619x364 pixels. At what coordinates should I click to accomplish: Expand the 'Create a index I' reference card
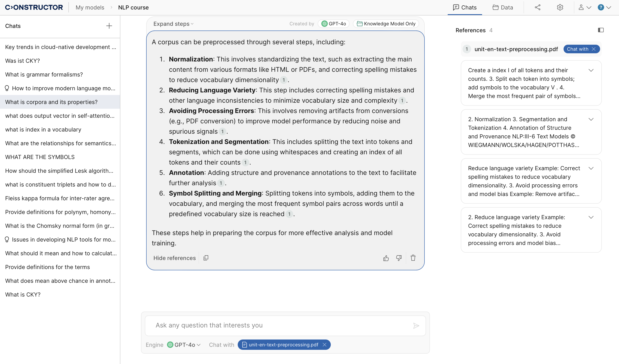click(x=591, y=70)
